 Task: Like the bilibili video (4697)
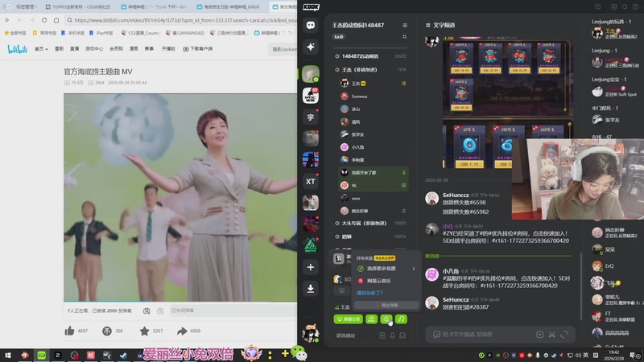tap(76, 331)
